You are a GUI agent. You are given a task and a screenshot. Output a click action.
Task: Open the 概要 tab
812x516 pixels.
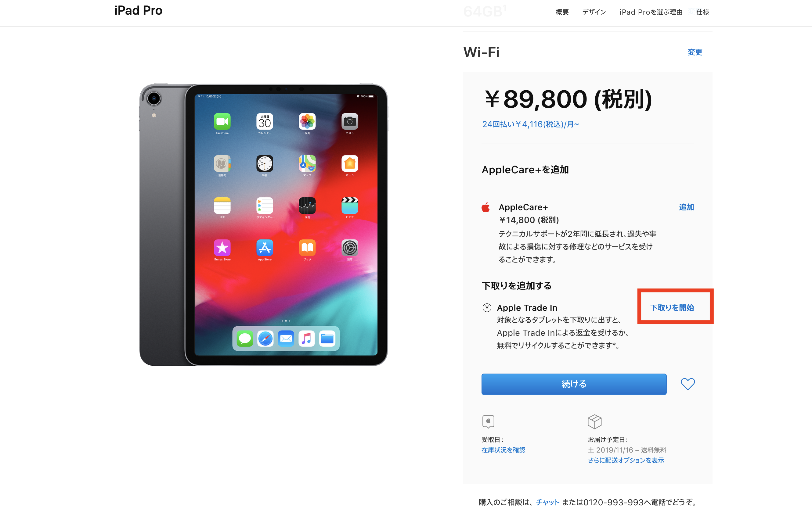pos(562,12)
